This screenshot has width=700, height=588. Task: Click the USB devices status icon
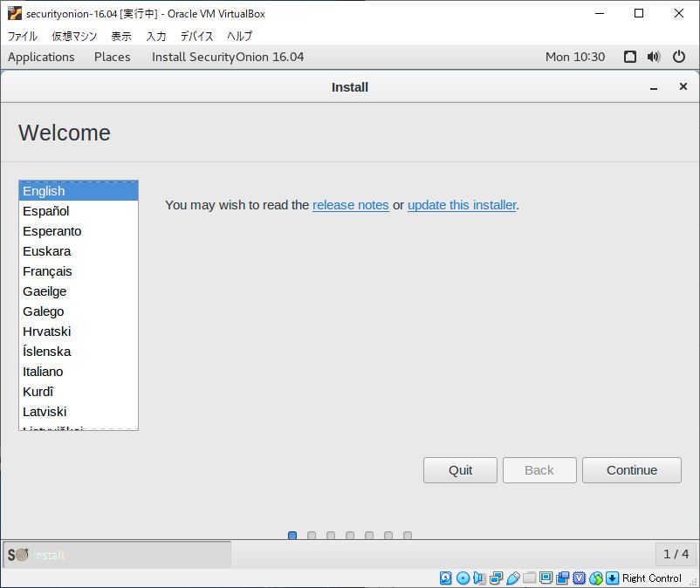click(x=513, y=578)
